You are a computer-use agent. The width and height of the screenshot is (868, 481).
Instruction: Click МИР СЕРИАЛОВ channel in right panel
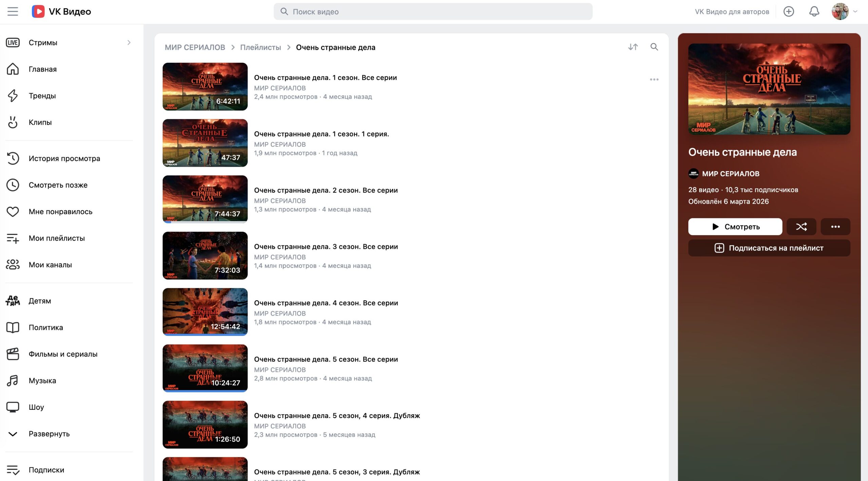pyautogui.click(x=724, y=174)
